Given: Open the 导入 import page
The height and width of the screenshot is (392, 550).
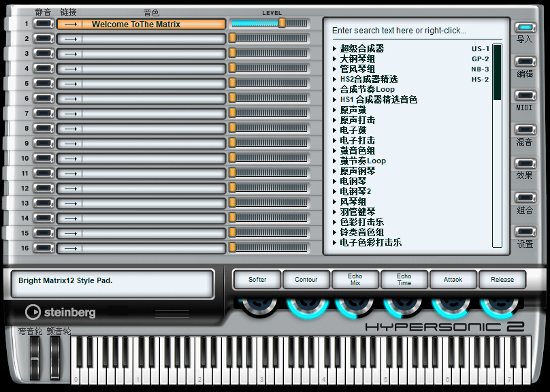Looking at the screenshot, I should coord(525,27).
